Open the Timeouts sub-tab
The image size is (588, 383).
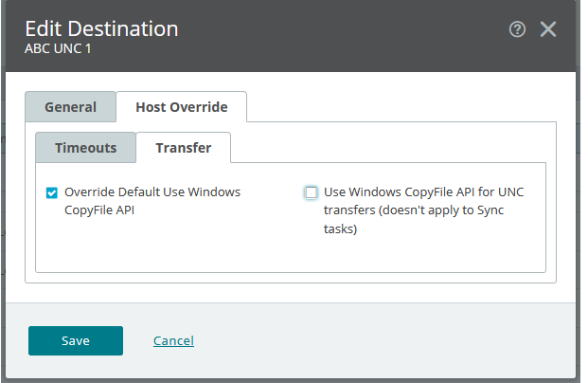point(85,148)
